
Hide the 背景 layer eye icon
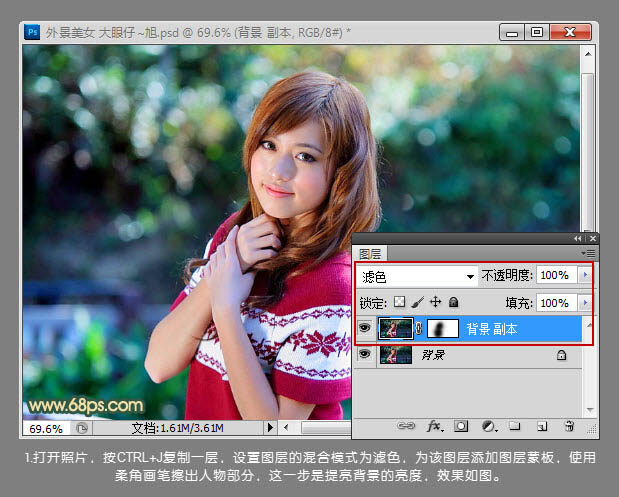pyautogui.click(x=365, y=355)
